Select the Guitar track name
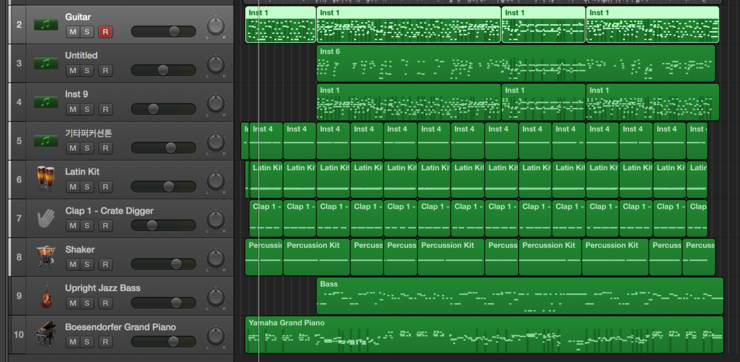 click(78, 17)
